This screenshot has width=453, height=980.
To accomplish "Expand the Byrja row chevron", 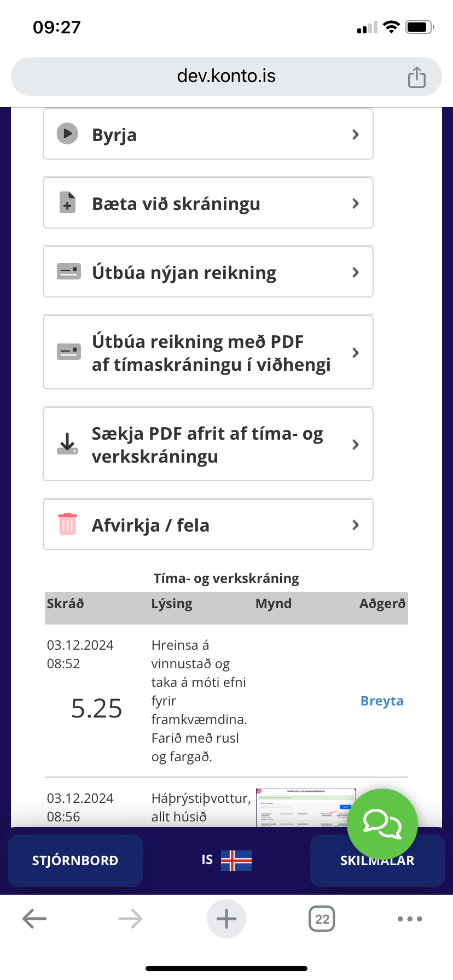I will coord(356,135).
